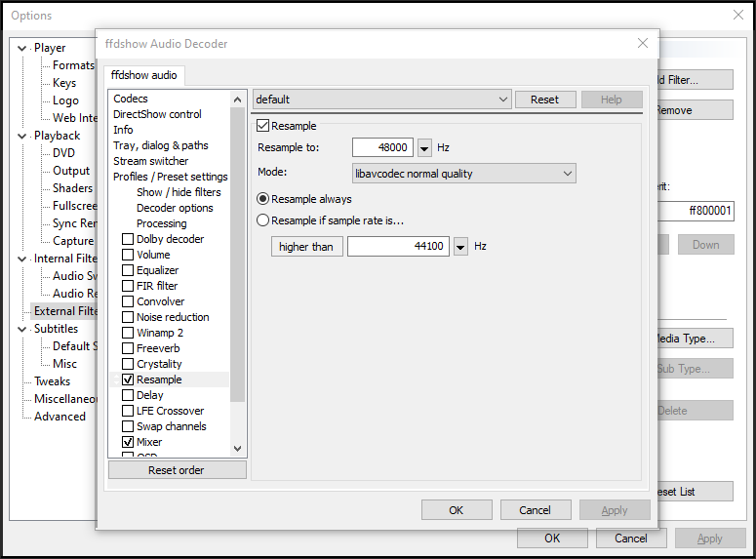The height and width of the screenshot is (559, 756).
Task: Select Tweaks in Options tree
Action: (x=52, y=381)
